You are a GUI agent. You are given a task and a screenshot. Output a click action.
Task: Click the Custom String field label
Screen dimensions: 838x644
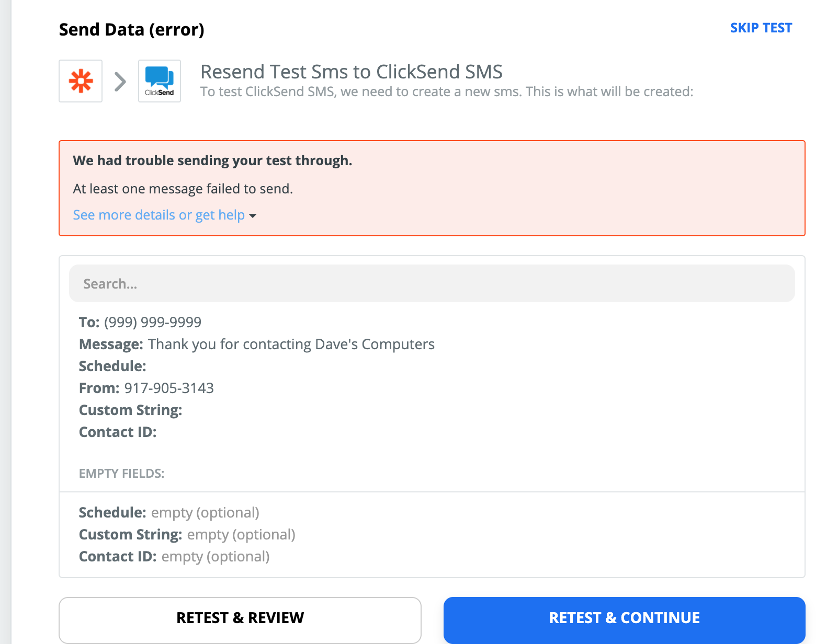tap(131, 410)
